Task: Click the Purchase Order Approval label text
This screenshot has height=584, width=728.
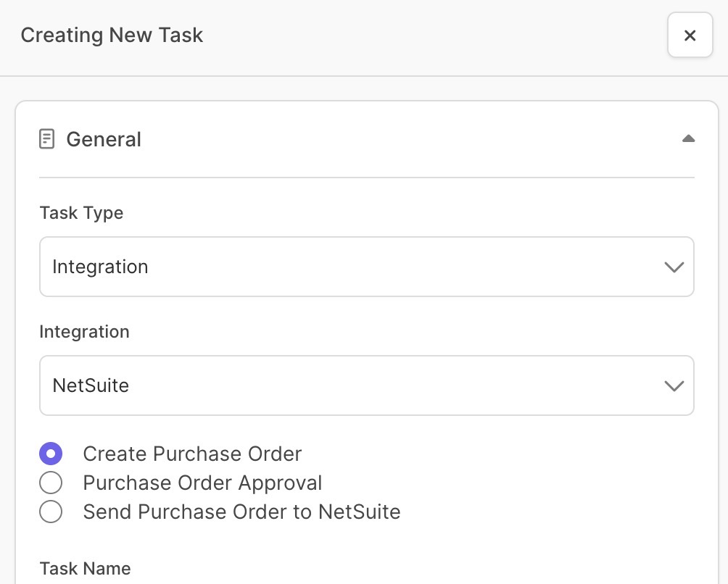Action: tap(202, 483)
